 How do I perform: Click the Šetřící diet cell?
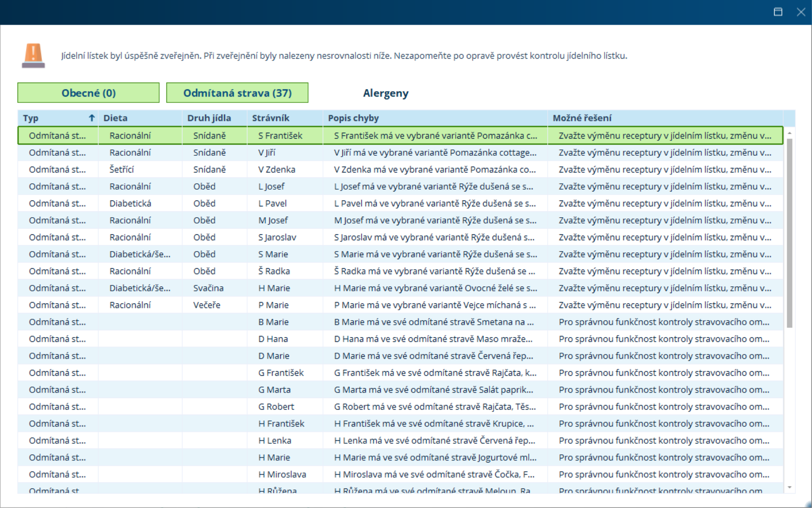[x=140, y=169]
